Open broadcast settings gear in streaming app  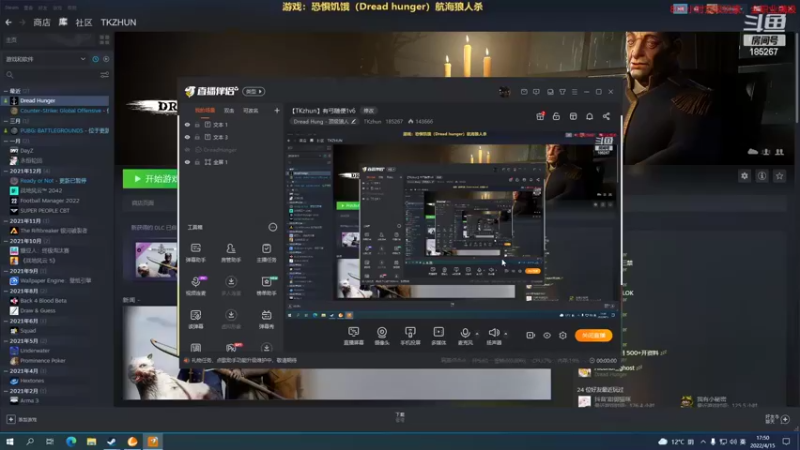click(563, 335)
